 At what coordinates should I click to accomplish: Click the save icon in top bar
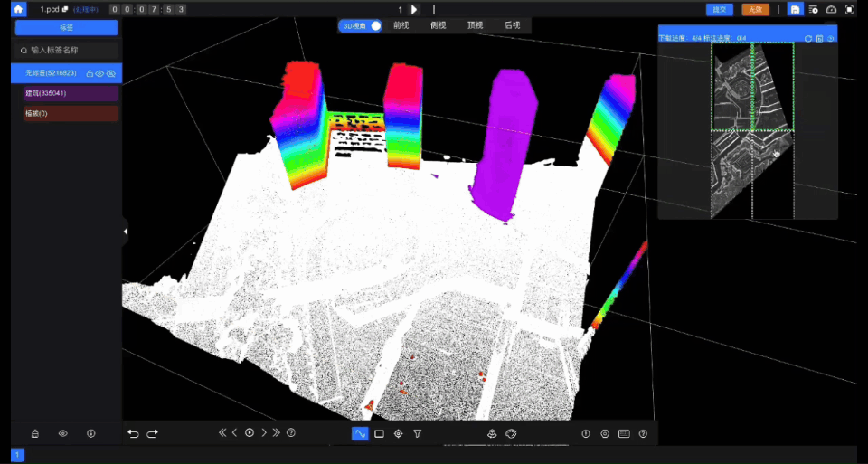(795, 9)
